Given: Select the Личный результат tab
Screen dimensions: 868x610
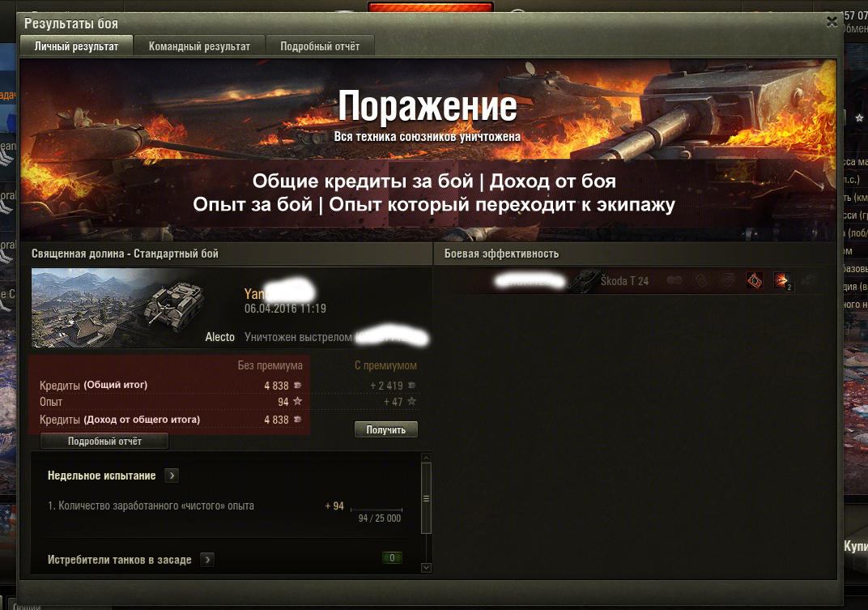Looking at the screenshot, I should (76, 46).
